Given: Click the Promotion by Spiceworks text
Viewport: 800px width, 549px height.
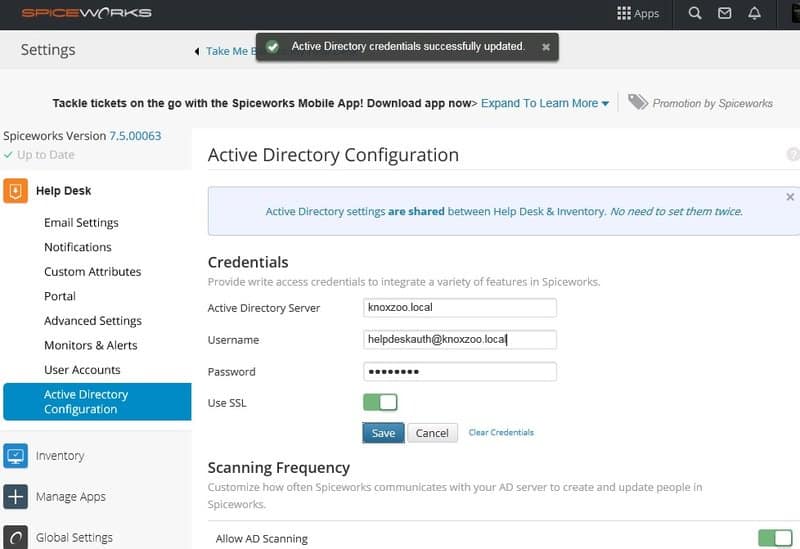Looking at the screenshot, I should pos(712,104).
